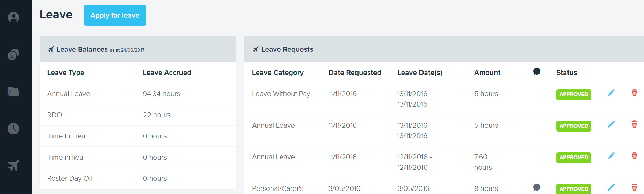Select the Annual Leave balance row
Viewport: 644px width, 194px height.
(x=138, y=94)
